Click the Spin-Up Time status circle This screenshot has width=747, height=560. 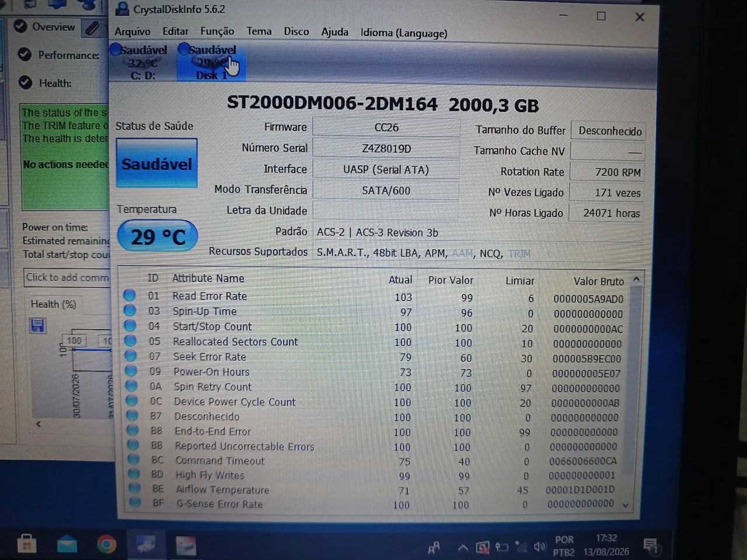pos(130,311)
